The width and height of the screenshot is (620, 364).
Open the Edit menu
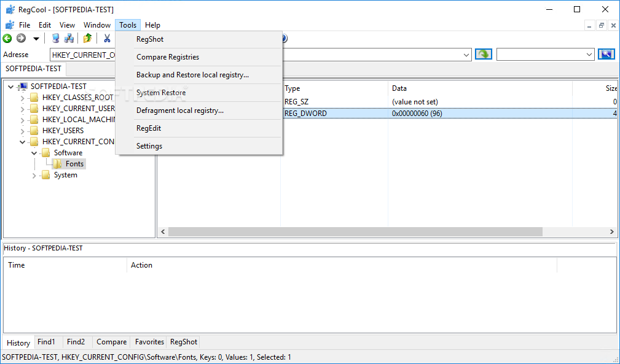click(45, 25)
